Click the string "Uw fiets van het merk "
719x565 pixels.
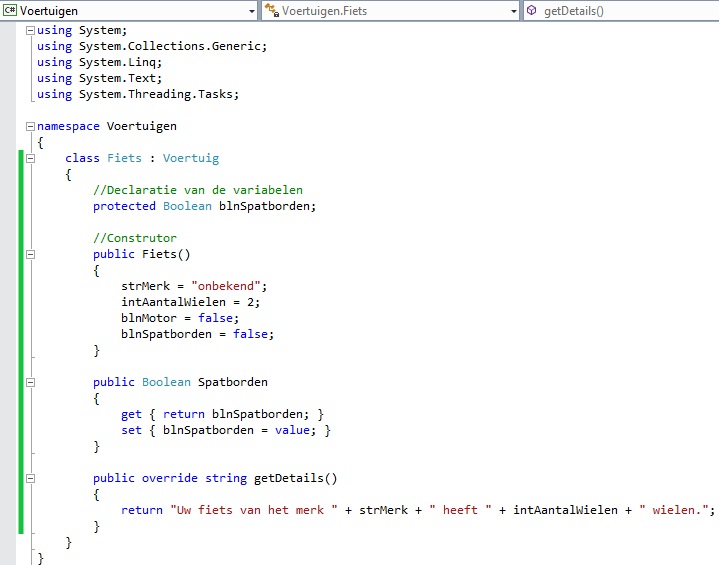(254, 510)
